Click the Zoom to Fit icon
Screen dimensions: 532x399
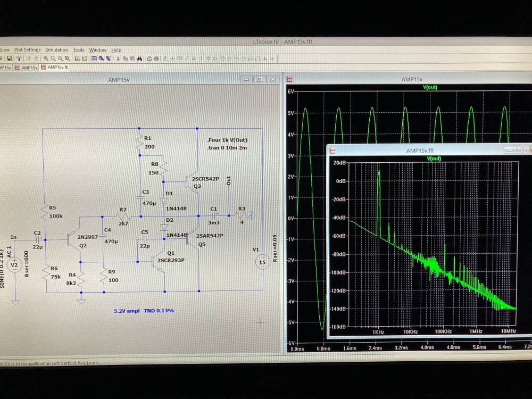(x=68, y=59)
